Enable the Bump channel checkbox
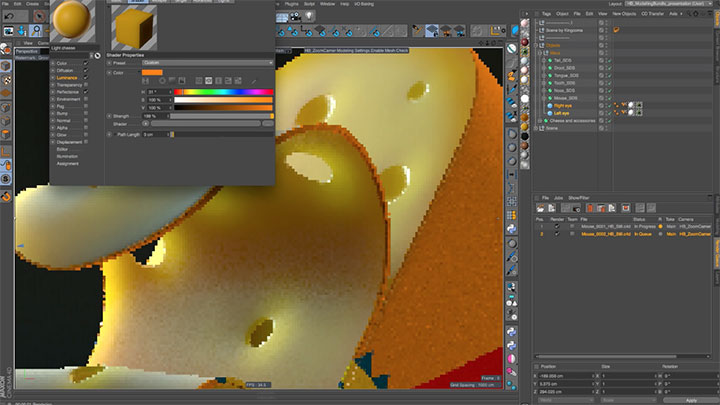 point(86,113)
